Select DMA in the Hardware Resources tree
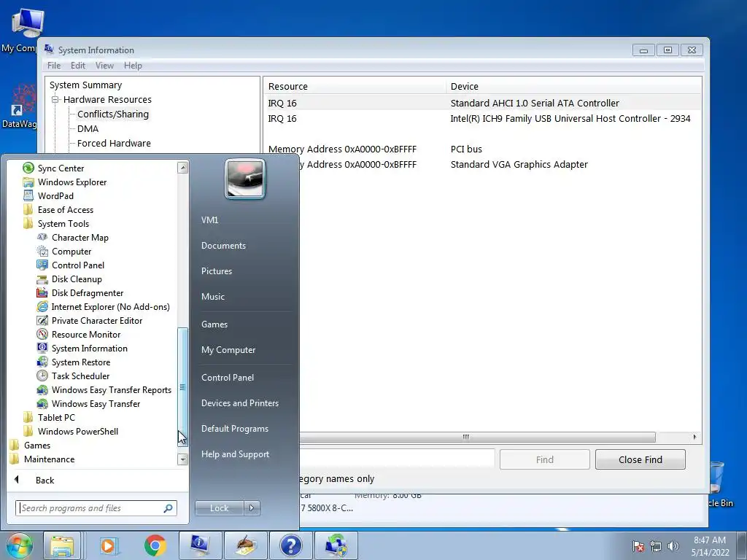 pos(88,129)
